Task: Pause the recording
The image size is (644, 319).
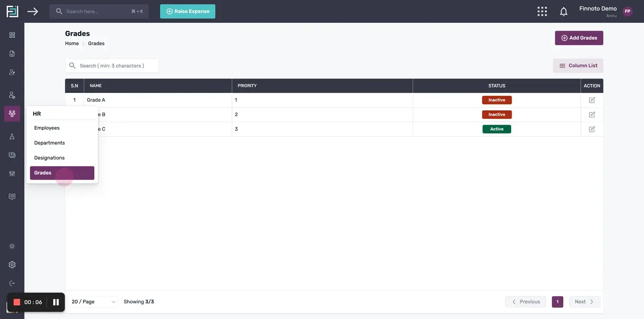Action: point(56,302)
